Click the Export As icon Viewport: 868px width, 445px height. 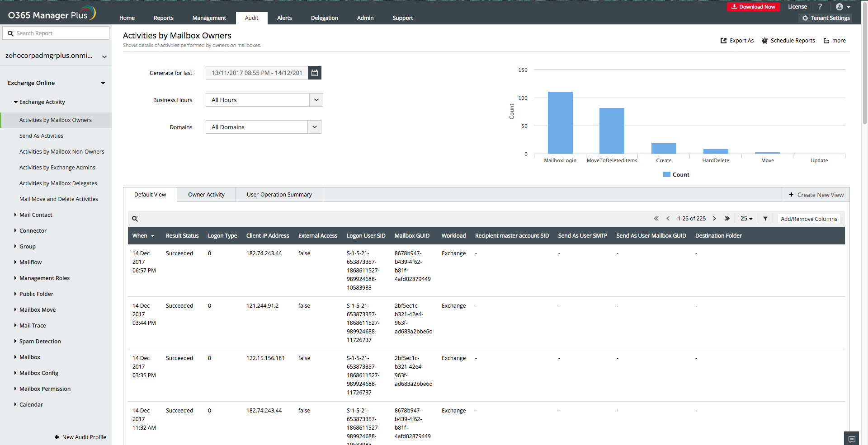click(723, 41)
